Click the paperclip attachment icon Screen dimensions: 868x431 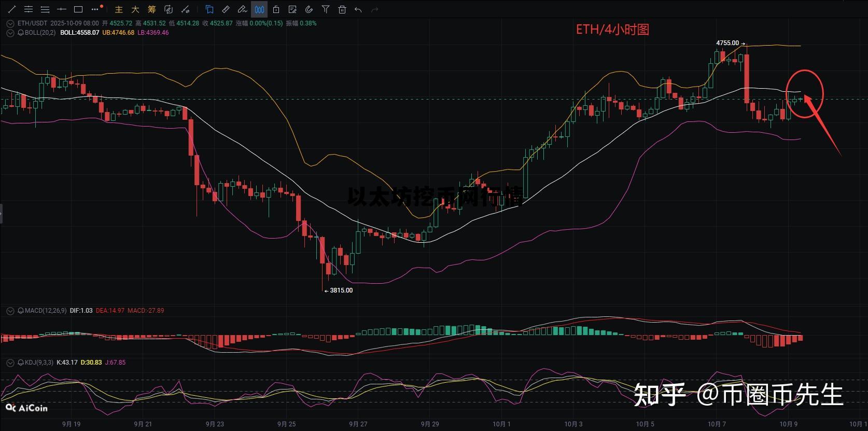(x=309, y=9)
